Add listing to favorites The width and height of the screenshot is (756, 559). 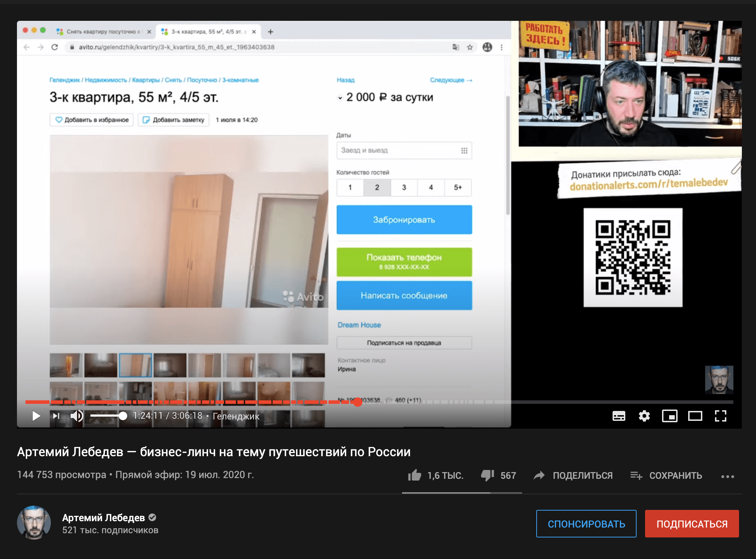click(91, 120)
